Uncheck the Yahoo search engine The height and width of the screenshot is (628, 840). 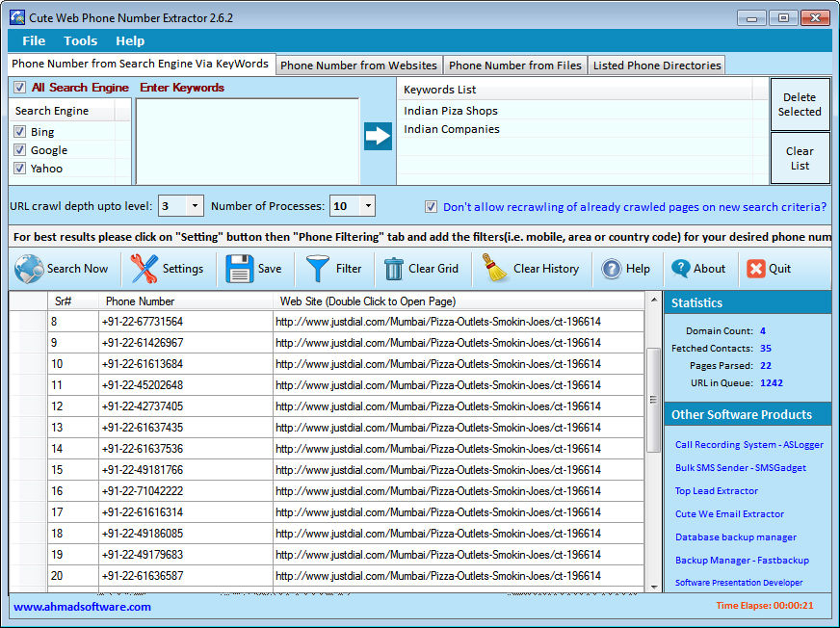click(x=20, y=168)
